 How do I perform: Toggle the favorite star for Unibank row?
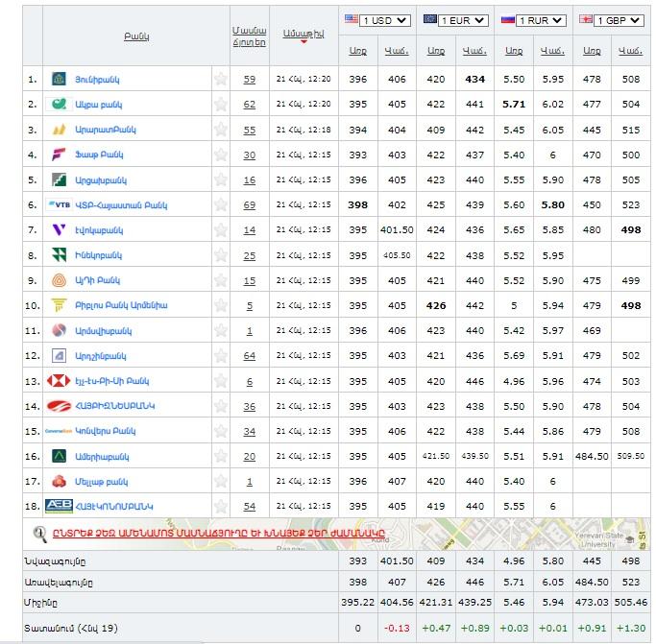click(x=221, y=79)
